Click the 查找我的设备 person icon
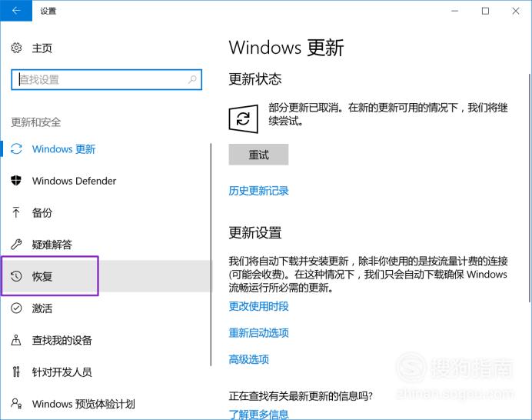Image resolution: width=532 pixels, height=420 pixels. click(16, 340)
